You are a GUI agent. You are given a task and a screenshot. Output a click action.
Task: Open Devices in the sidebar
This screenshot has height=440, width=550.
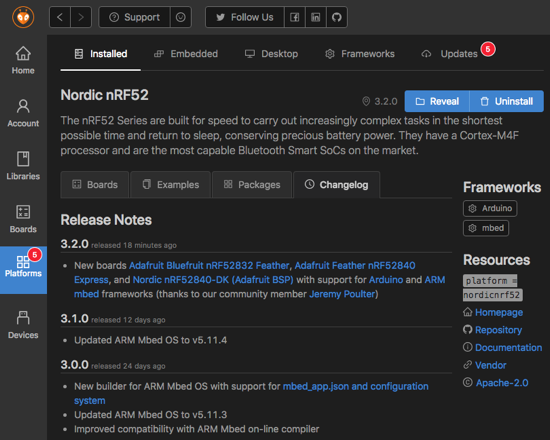[x=23, y=325]
